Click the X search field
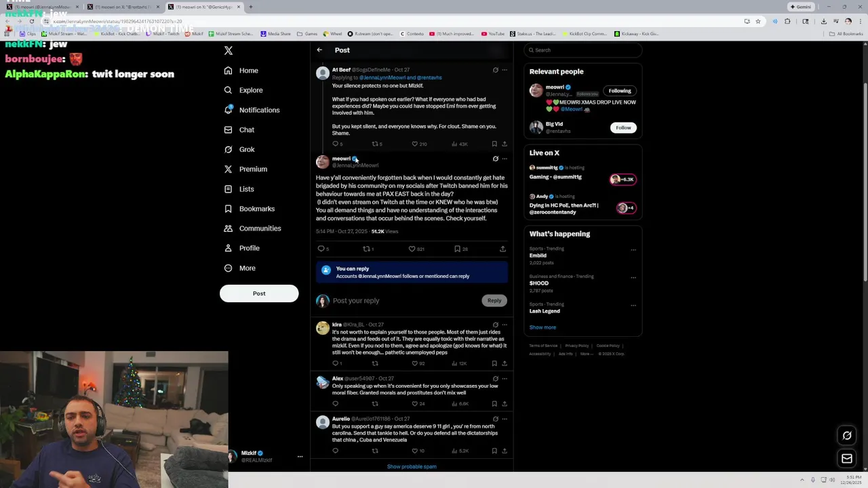The image size is (868, 488). pyautogui.click(x=583, y=50)
